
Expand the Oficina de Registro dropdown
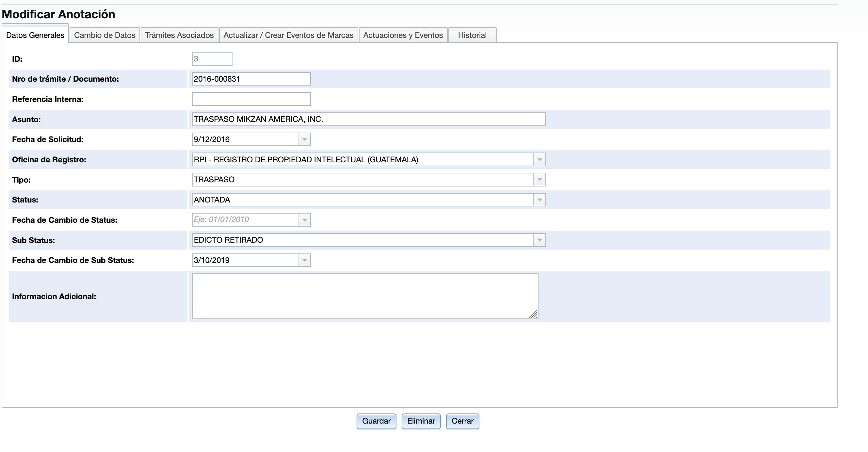(539, 159)
